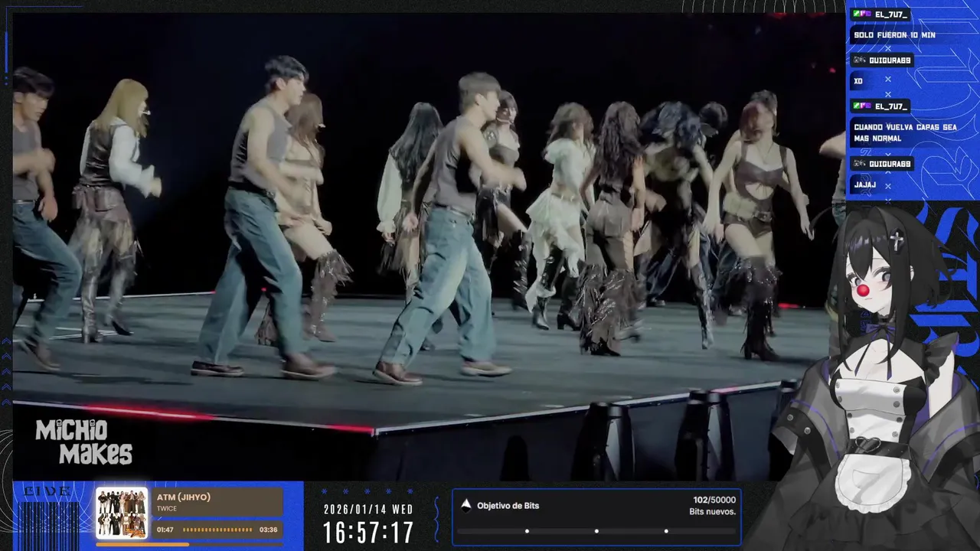Click the GUIGURA69 username above JAJAJ
980x551 pixels.
pos(890,164)
